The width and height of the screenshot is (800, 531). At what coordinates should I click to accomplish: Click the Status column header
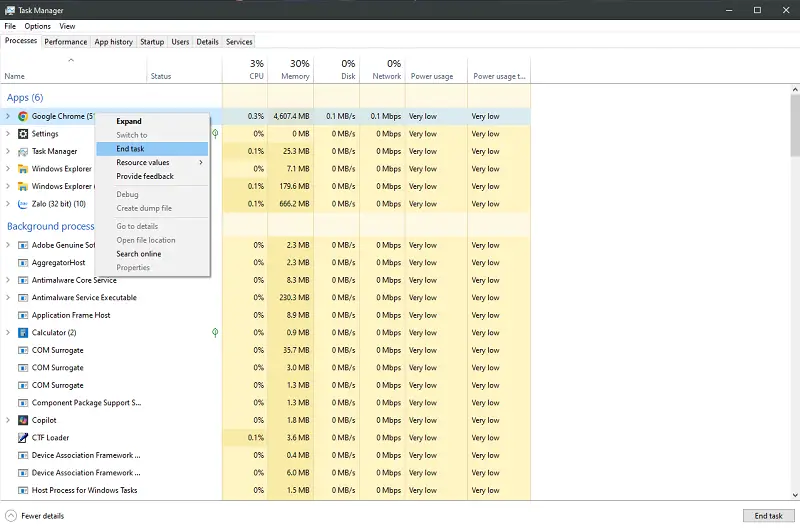[x=184, y=70]
